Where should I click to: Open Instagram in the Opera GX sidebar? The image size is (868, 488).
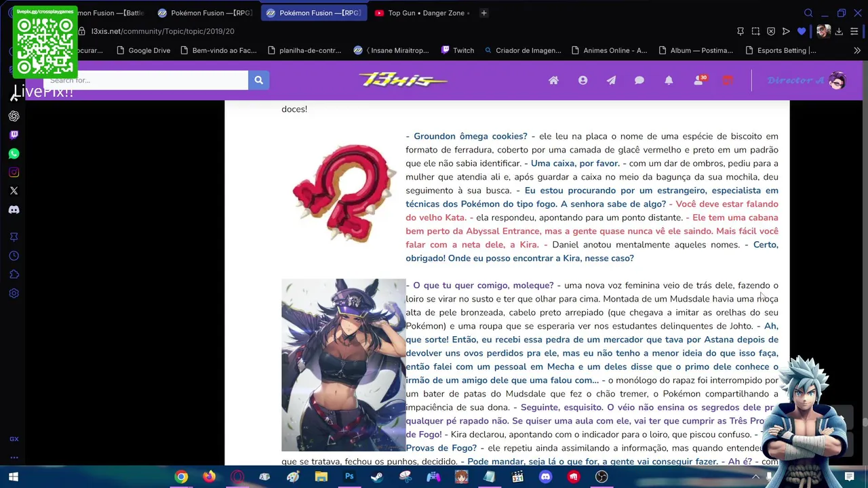coord(14,172)
